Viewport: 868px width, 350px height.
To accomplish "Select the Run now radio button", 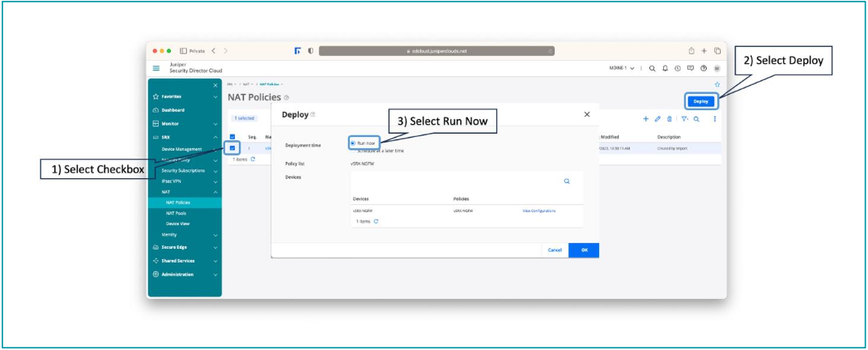I will pos(353,143).
